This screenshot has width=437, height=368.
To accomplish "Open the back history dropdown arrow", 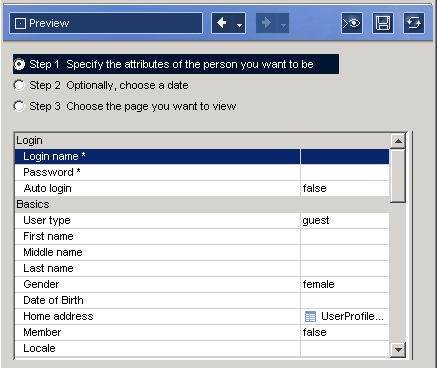I will (239, 25).
